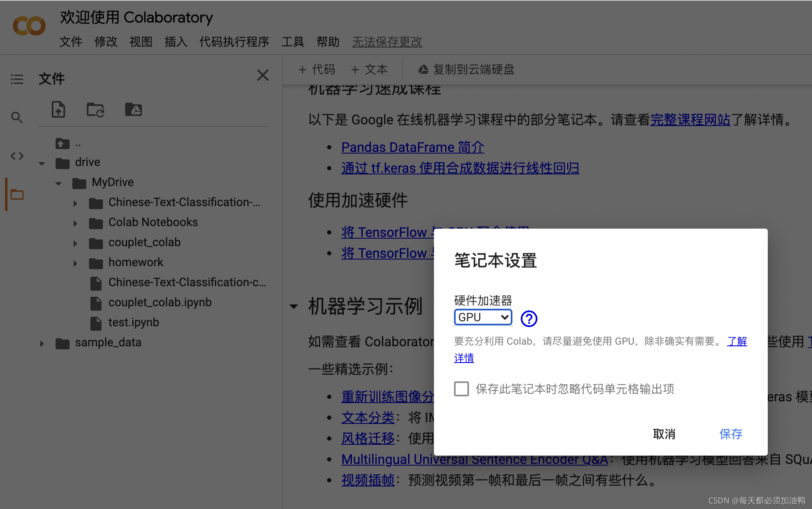Select the Files folder sidebar icon
Viewport: 812px width, 509px height.
pos(17,194)
